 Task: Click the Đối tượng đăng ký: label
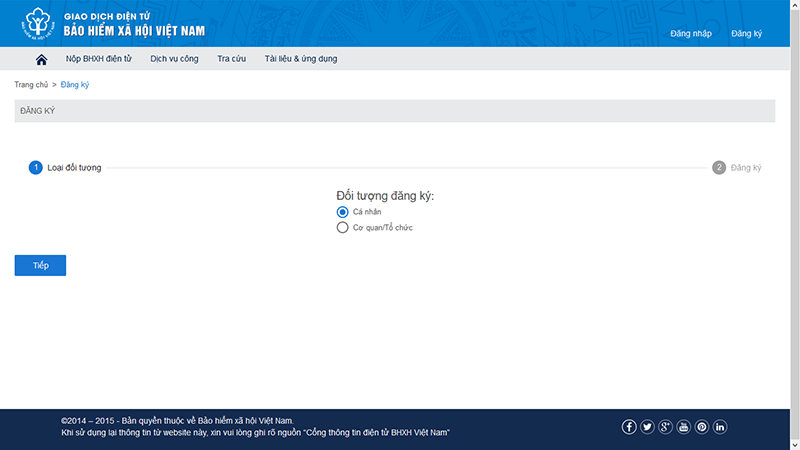click(385, 196)
